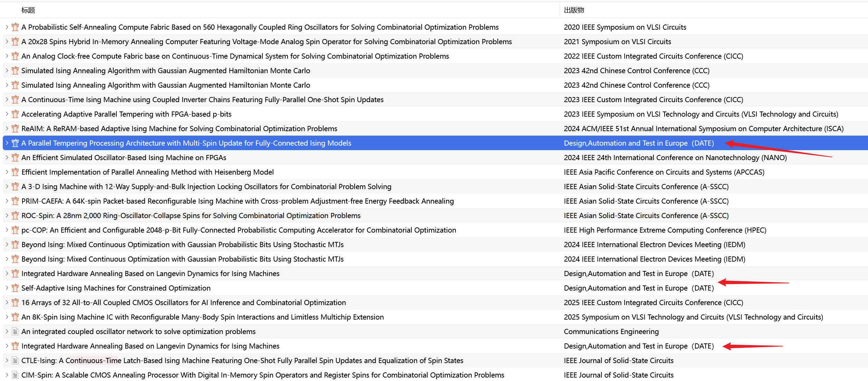Sort by the 标题 column header

click(28, 10)
